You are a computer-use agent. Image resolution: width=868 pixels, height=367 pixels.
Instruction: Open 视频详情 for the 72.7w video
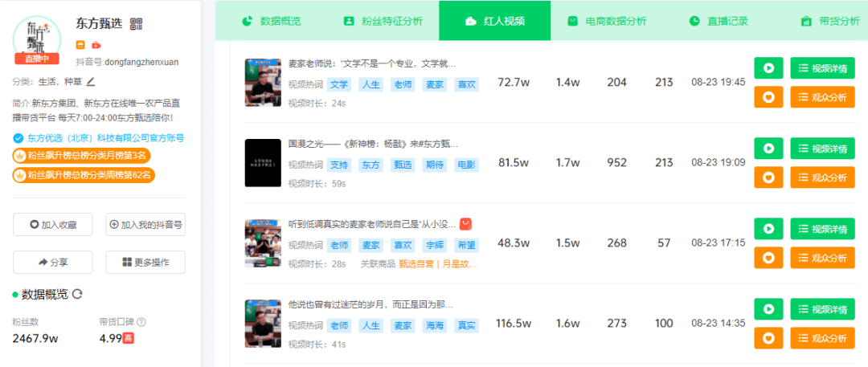click(x=822, y=68)
